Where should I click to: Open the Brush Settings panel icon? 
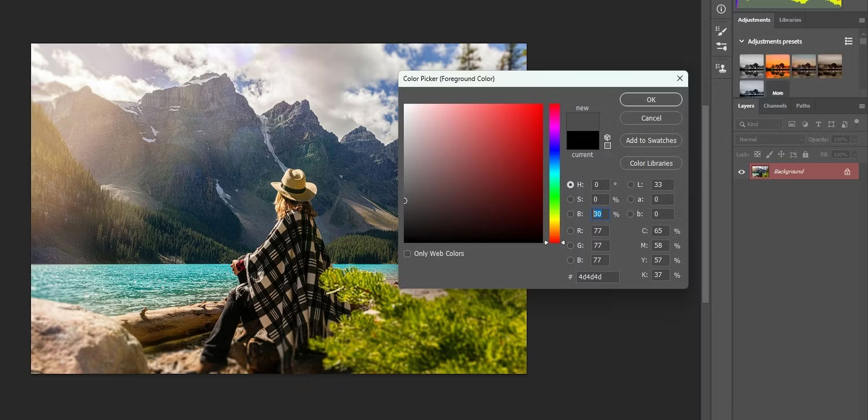pyautogui.click(x=721, y=30)
